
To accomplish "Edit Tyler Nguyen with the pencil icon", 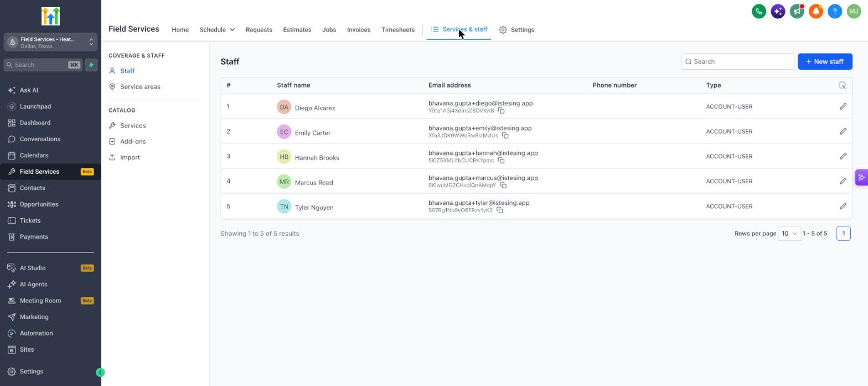I will click(x=843, y=206).
